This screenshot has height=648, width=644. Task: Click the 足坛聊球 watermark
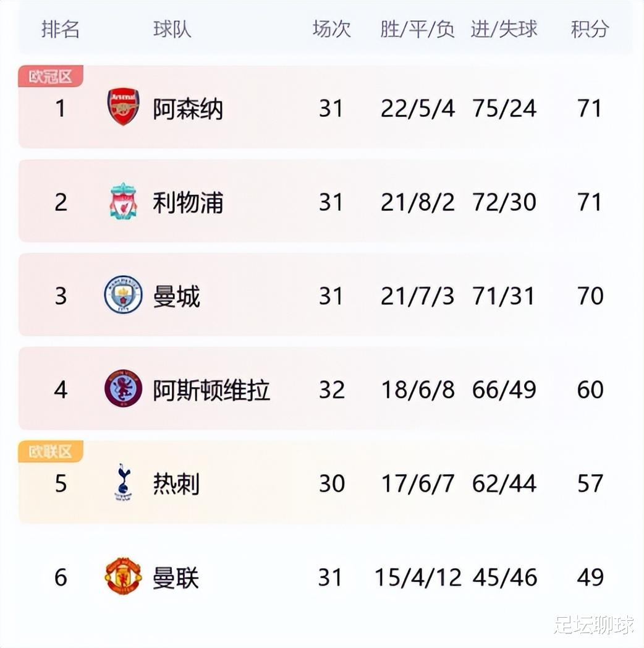point(593,624)
